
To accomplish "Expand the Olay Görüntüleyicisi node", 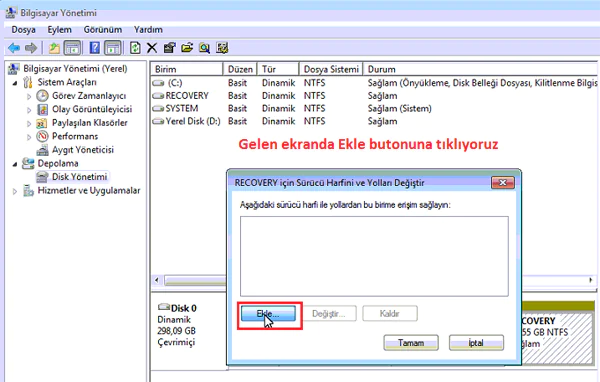I will (x=29, y=110).
